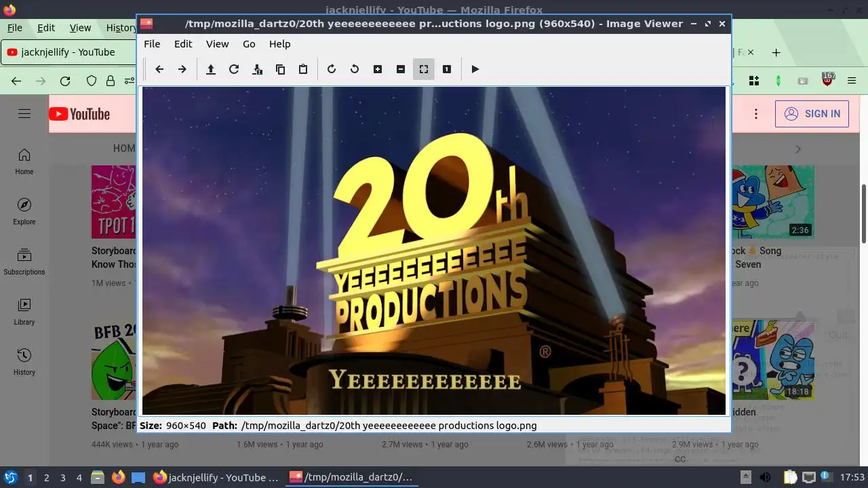Click the SIGN IN button

click(x=812, y=114)
